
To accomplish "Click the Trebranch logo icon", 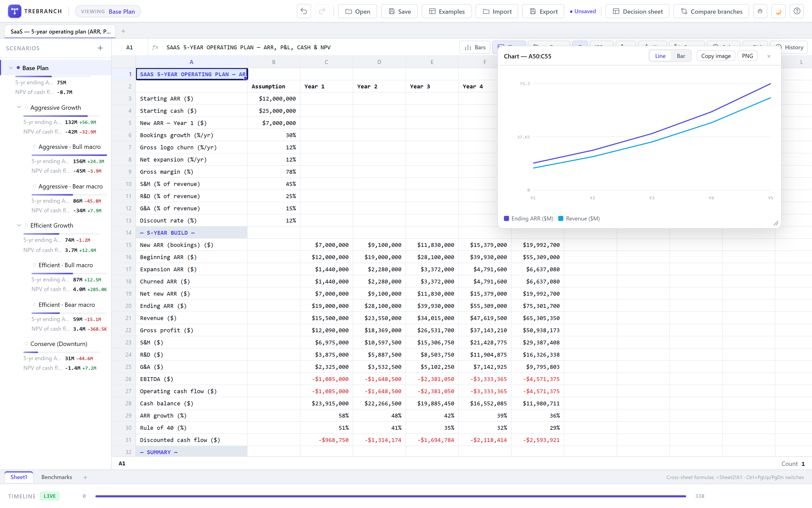I will point(14,11).
